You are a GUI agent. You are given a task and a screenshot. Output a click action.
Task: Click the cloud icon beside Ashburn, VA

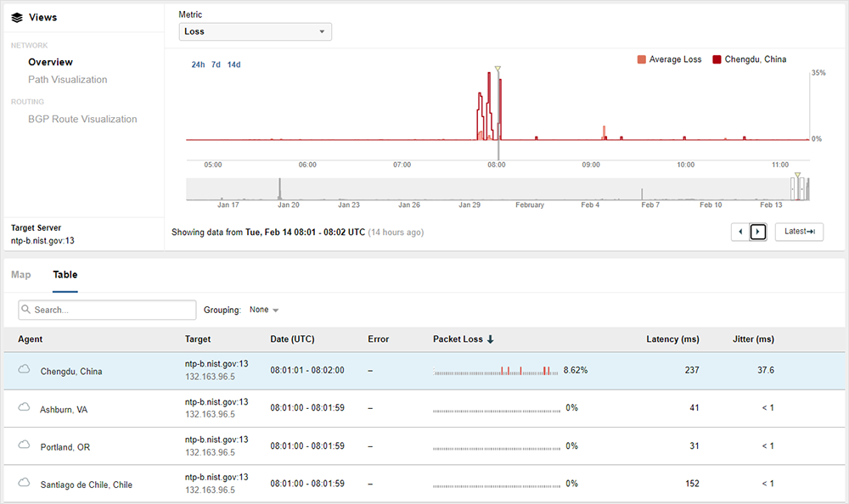click(24, 408)
